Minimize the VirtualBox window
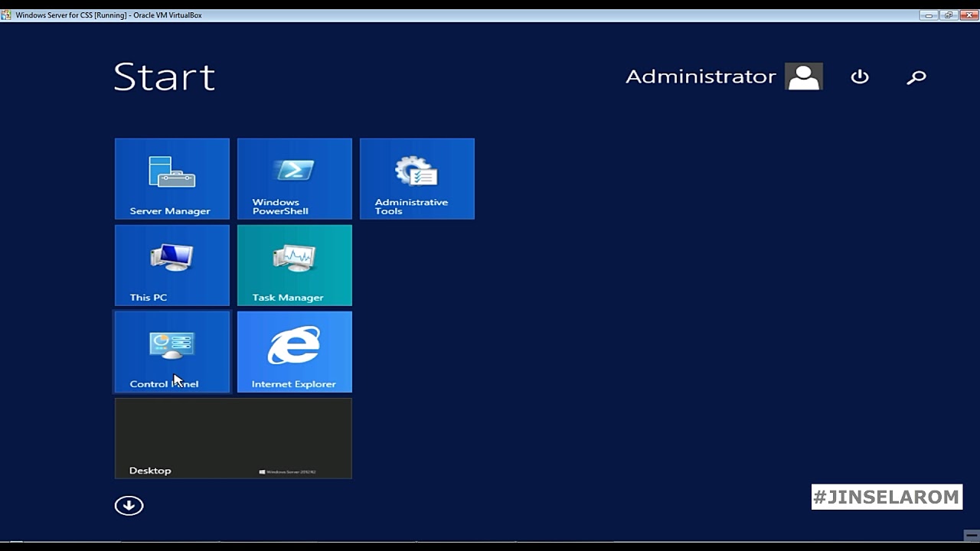This screenshot has height=551, width=980. coord(929,15)
